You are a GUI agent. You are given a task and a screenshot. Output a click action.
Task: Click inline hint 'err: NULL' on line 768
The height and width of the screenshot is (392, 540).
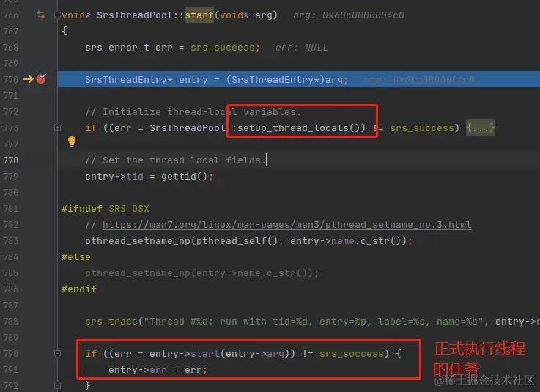click(301, 48)
